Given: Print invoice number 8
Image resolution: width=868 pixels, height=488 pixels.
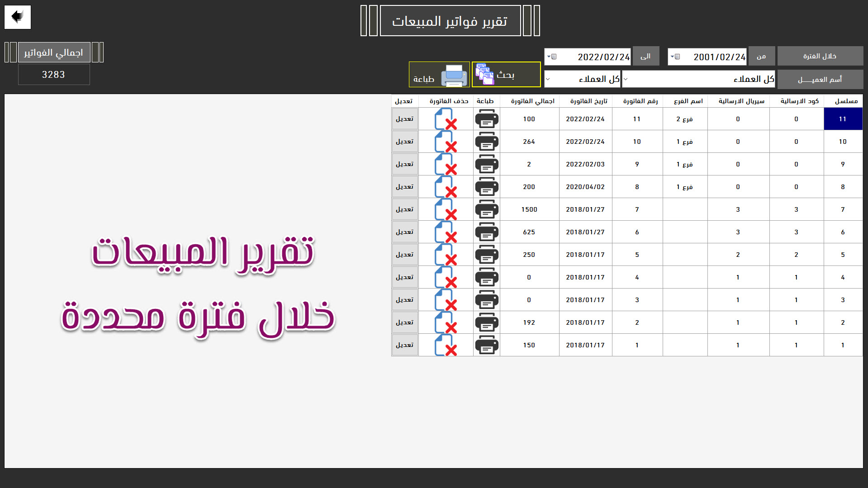Looking at the screenshot, I should (x=487, y=187).
